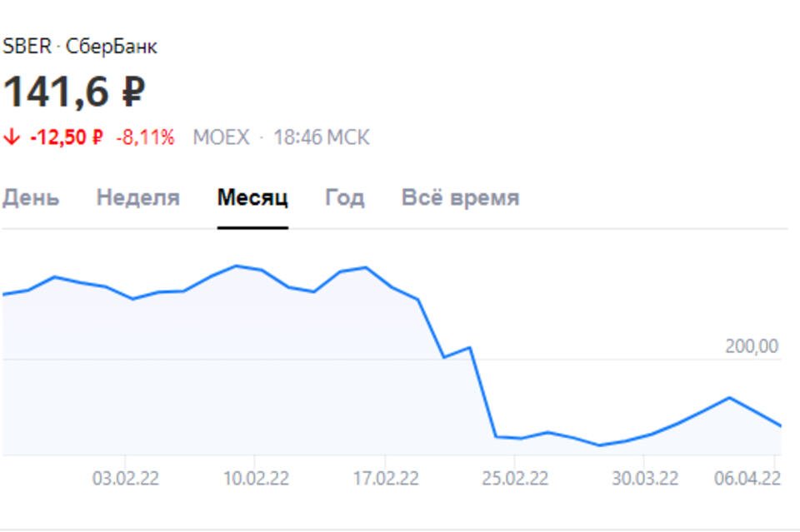Switch to the День tab
The image size is (800, 532).
(30, 198)
